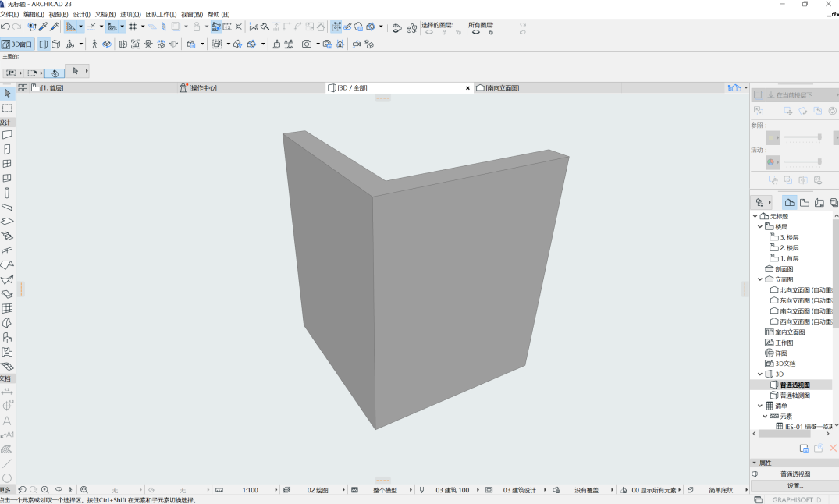Select the Roof tool in toolbox
This screenshot has width=839, height=504.
tap(7, 264)
